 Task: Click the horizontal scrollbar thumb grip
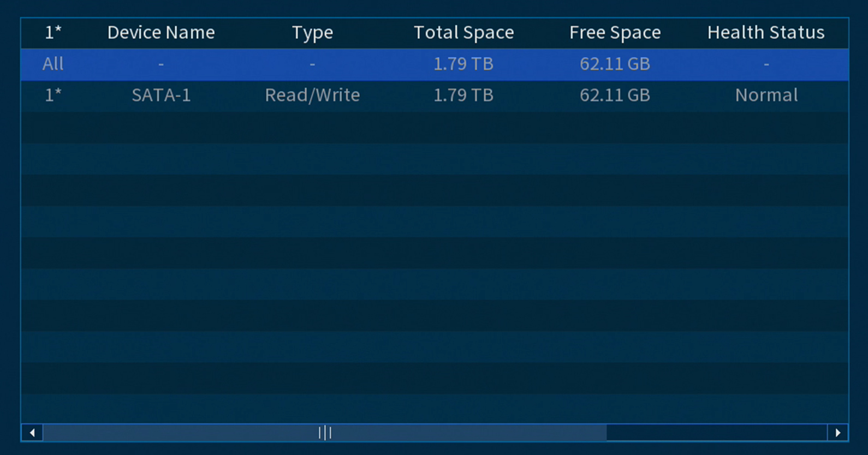tap(325, 433)
